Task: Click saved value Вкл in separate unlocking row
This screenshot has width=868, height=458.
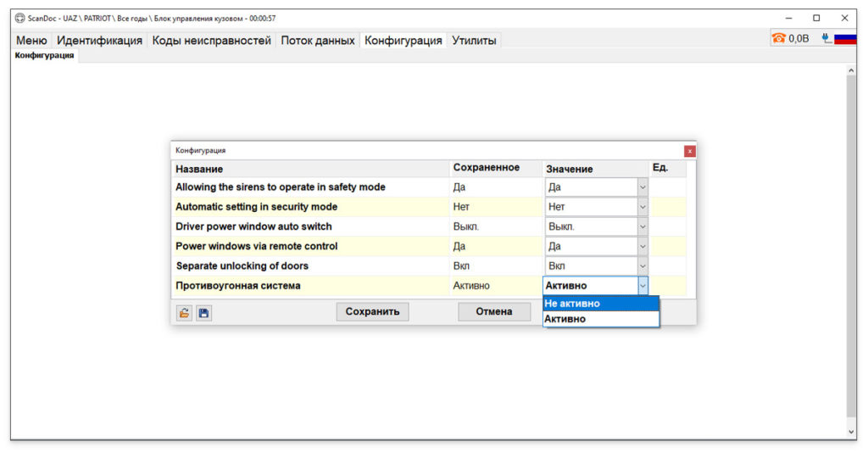Action: point(461,265)
